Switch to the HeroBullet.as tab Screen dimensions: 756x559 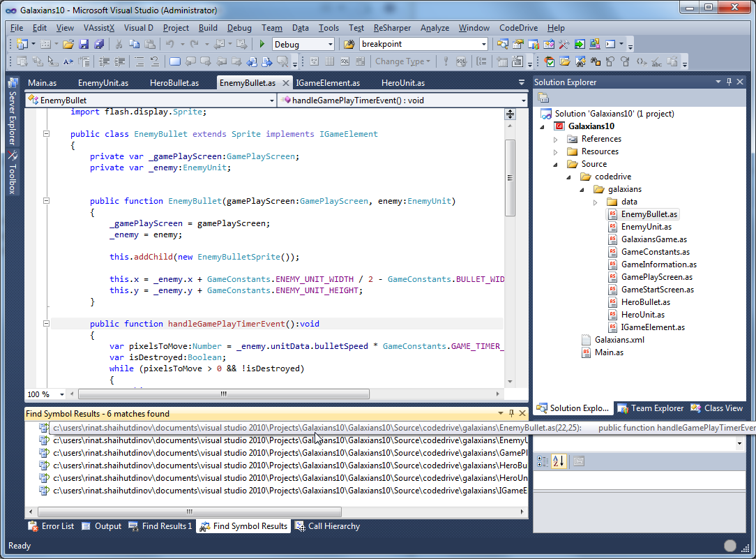click(x=174, y=83)
